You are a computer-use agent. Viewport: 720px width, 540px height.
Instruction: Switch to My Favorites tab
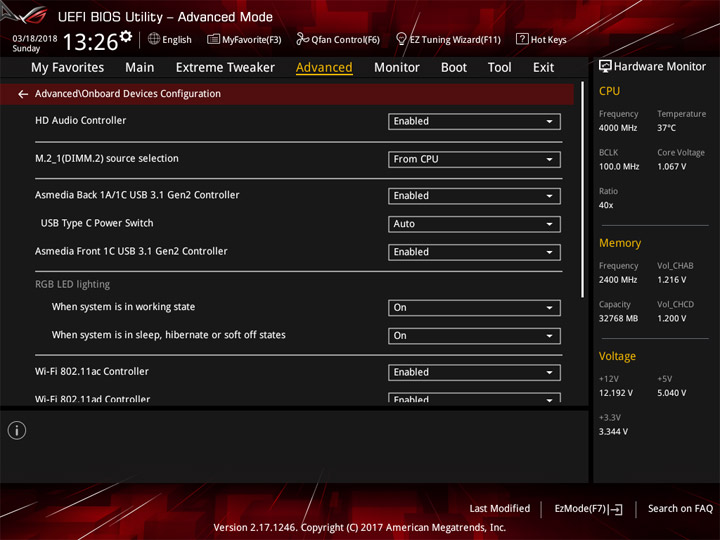coord(68,68)
